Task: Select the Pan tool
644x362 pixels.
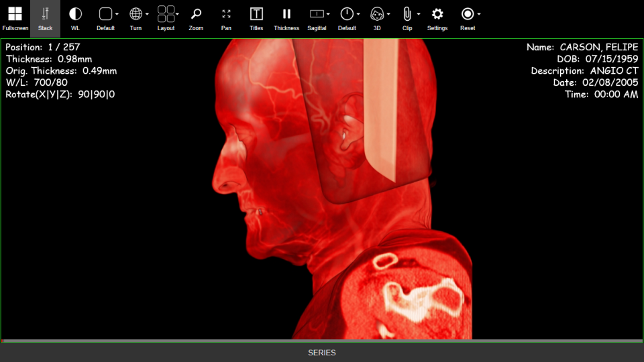Action: coord(226,19)
